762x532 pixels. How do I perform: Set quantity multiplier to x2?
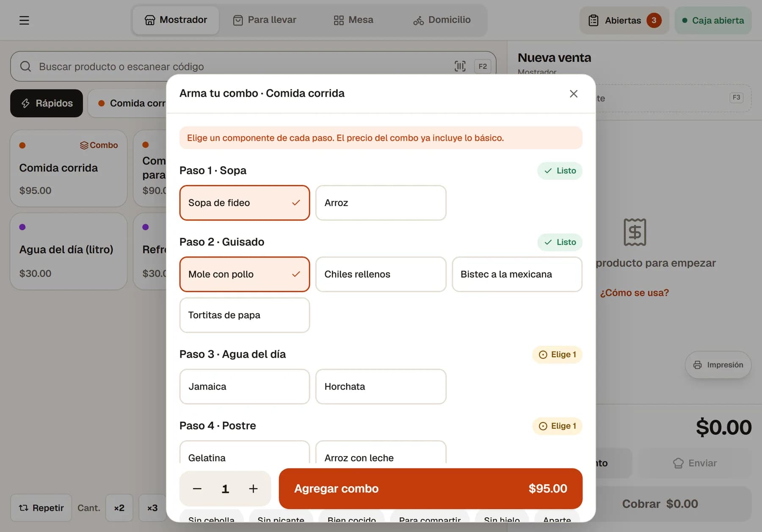[x=119, y=508]
